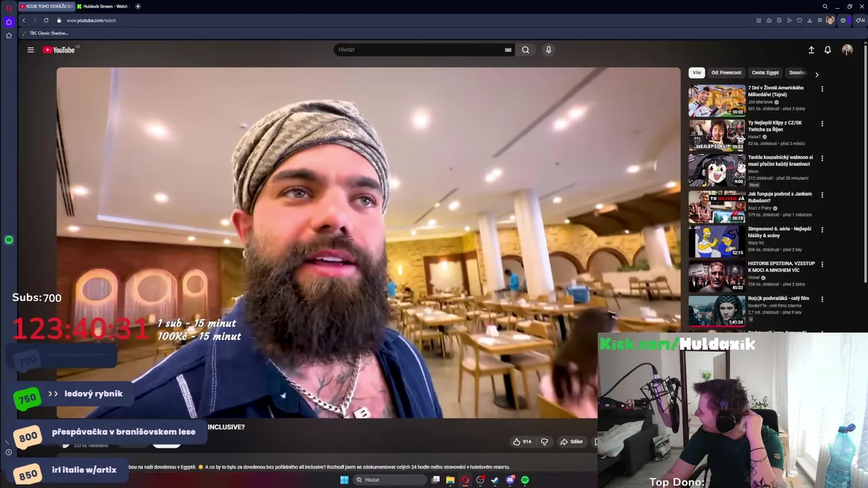Image resolution: width=868 pixels, height=488 pixels.
Task: Open Opera pinboards heart icon
Action: point(800,20)
